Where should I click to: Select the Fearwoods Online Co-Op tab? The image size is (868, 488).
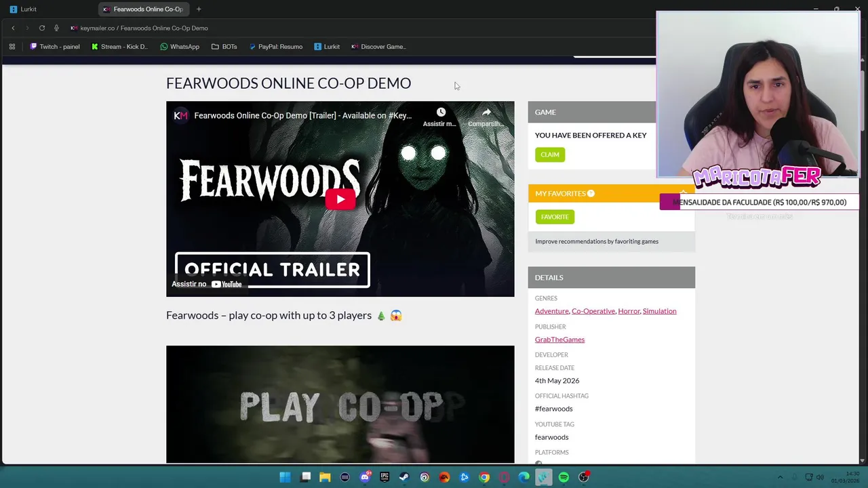pyautogui.click(x=143, y=9)
